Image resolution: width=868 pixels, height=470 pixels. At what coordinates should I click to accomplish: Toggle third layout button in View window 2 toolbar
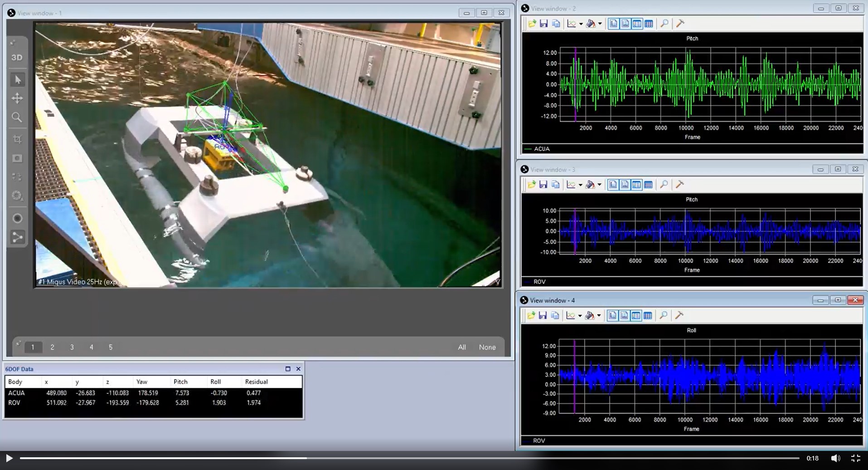(x=637, y=24)
